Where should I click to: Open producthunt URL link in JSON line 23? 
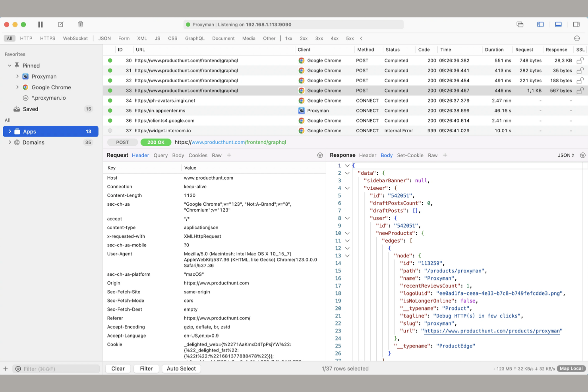[x=492, y=331]
